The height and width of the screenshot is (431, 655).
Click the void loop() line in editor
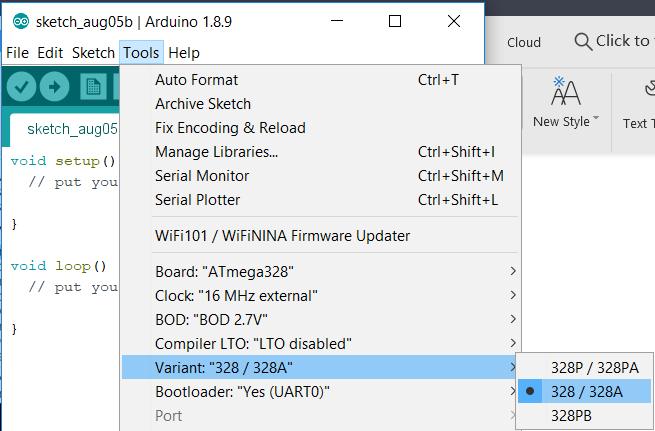[x=59, y=266]
